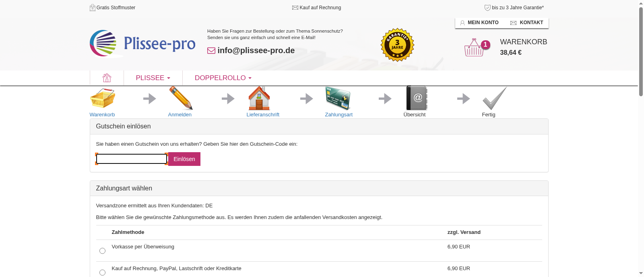The width and height of the screenshot is (644, 277).
Task: Click the Gratis Stoffmuster text
Action: pyautogui.click(x=116, y=8)
